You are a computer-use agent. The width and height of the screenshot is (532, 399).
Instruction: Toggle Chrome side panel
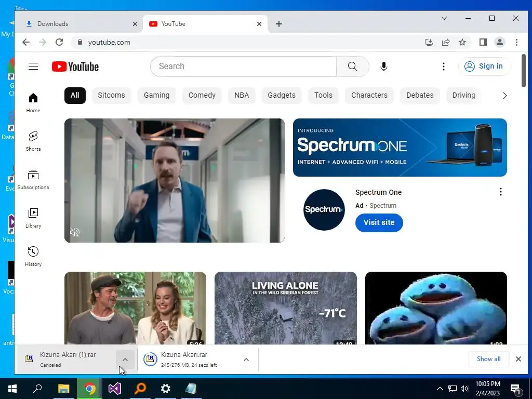(x=483, y=42)
